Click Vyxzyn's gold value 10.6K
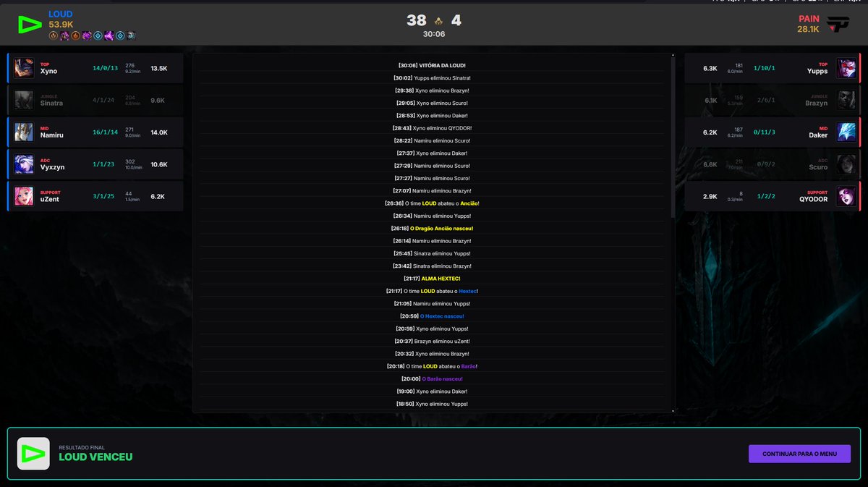Screen dimensions: 868x487 (x=159, y=164)
